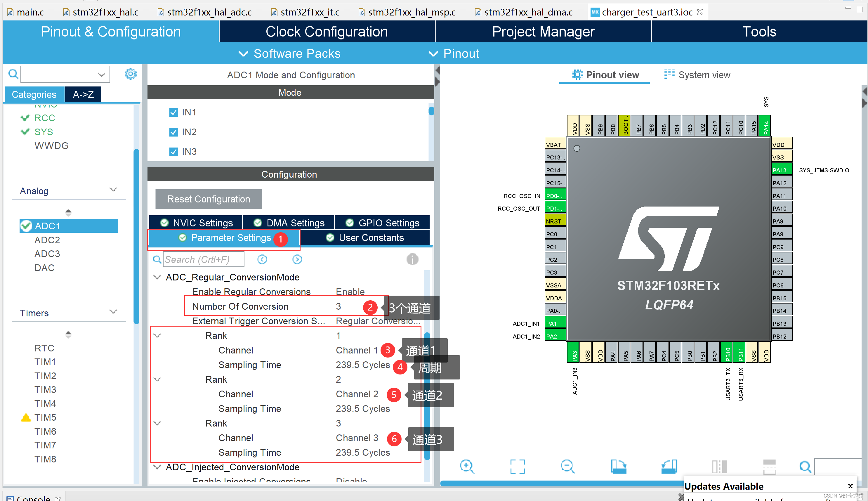
Task: Click the pin search magnifier icon
Action: [x=805, y=467]
